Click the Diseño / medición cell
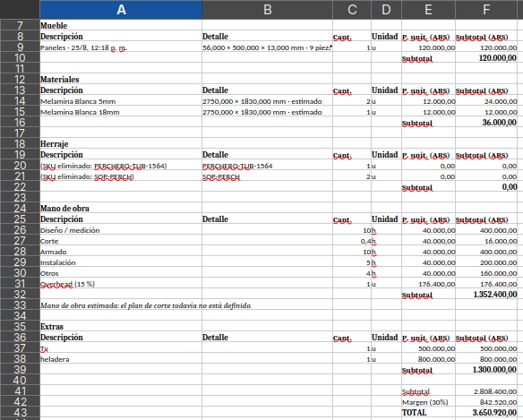This screenshot has height=420, width=523. point(121,230)
